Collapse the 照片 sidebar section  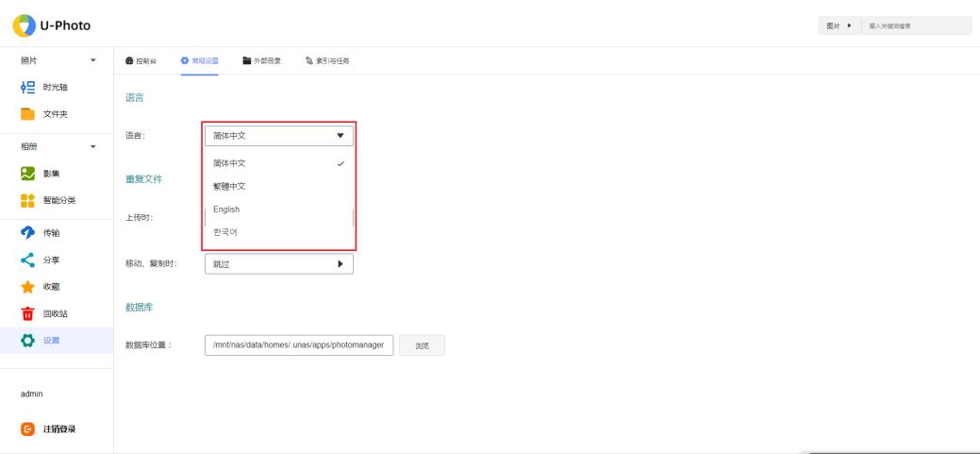tap(92, 60)
